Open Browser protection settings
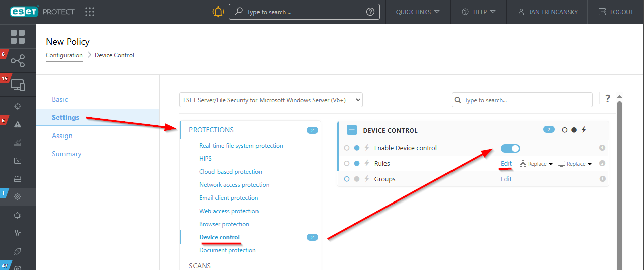The height and width of the screenshot is (270, 644). coord(224,224)
